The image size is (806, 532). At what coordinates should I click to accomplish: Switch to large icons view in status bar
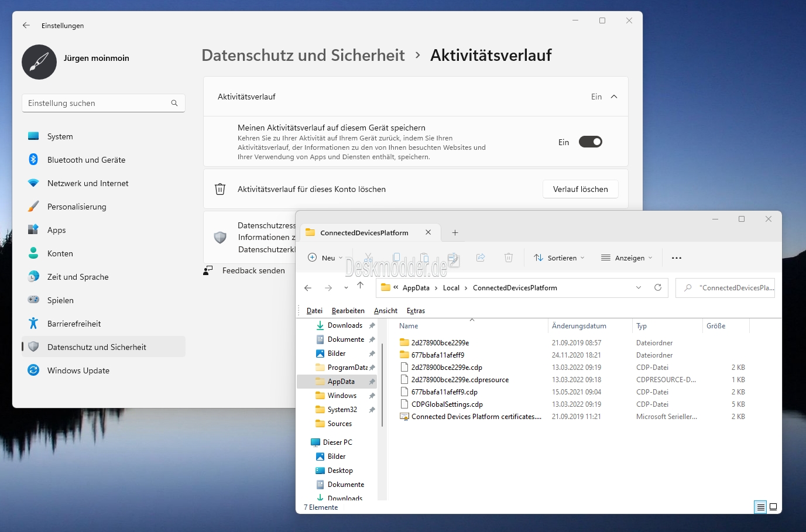[773, 507]
